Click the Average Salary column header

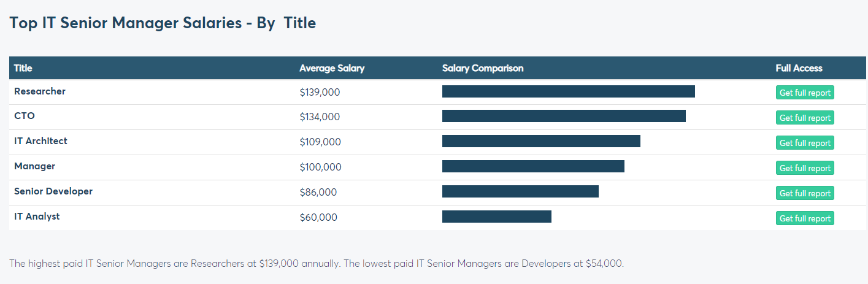click(332, 68)
